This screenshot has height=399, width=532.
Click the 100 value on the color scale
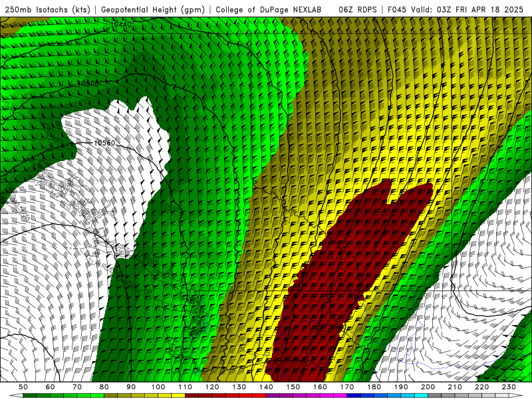[158, 387]
